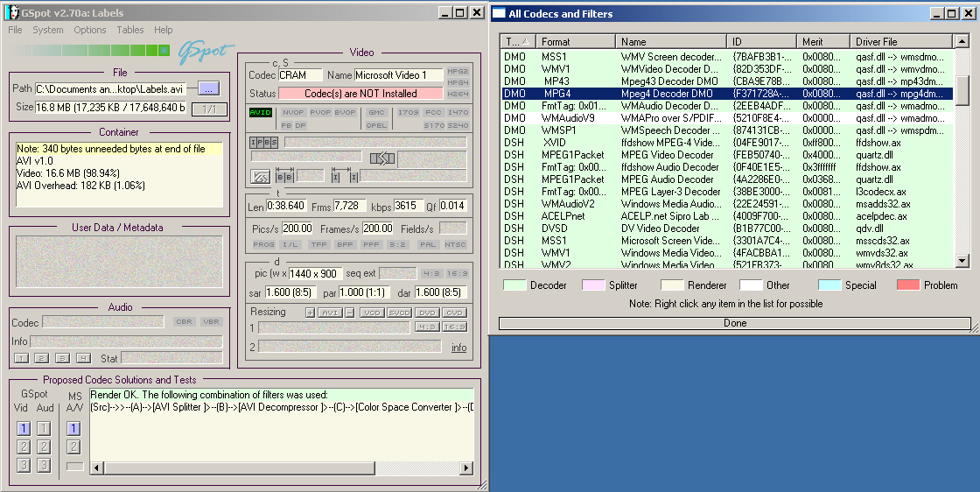Screen dimensions: 980x492
Task: Click the MPG4 codec indicator
Action: tap(458, 82)
